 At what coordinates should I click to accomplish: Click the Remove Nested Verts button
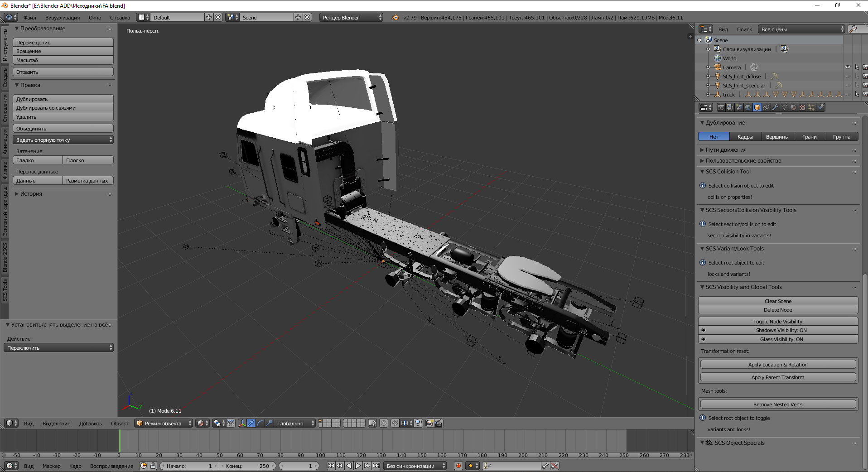click(x=778, y=405)
